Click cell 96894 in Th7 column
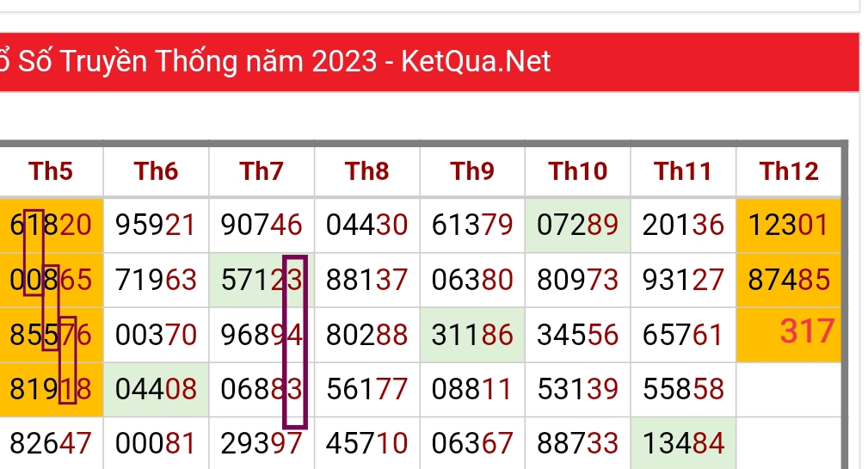 click(262, 335)
